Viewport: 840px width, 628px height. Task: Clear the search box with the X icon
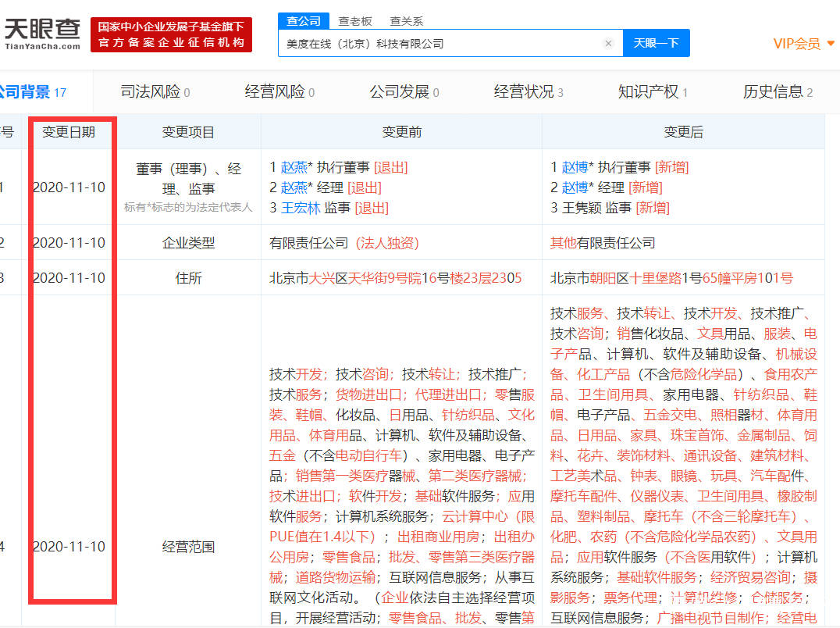coord(608,44)
